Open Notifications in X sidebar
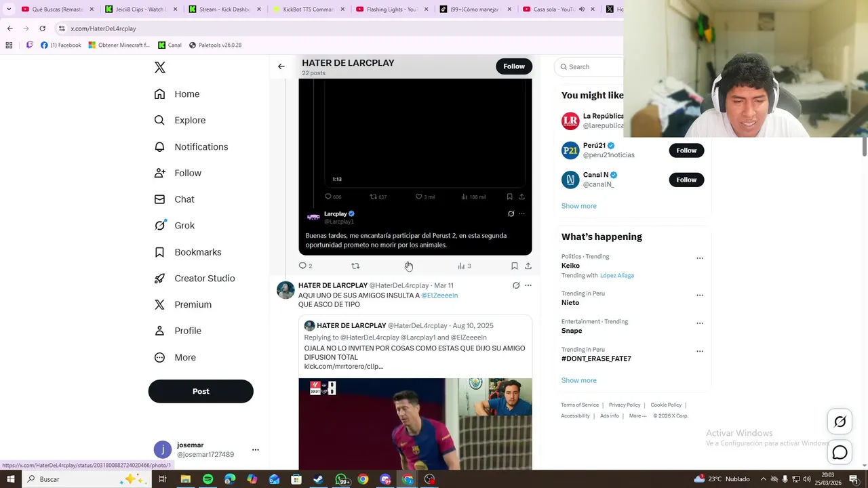Screen dimensions: 868x488 click(x=191, y=147)
